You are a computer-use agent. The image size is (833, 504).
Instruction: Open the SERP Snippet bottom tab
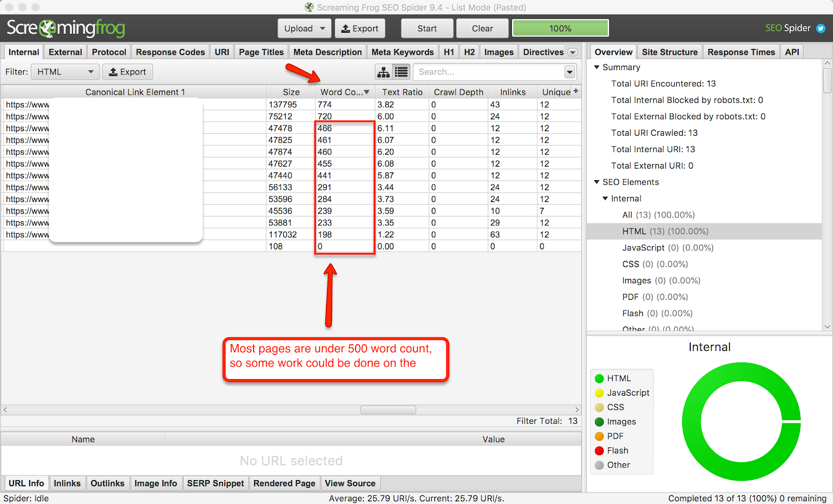pos(216,483)
